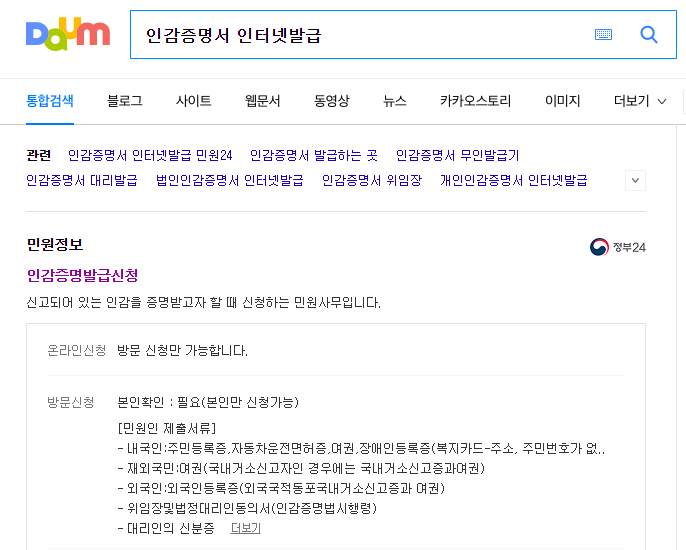This screenshot has width=686, height=550.
Task: Click the 관련 label
Action: coord(38,155)
